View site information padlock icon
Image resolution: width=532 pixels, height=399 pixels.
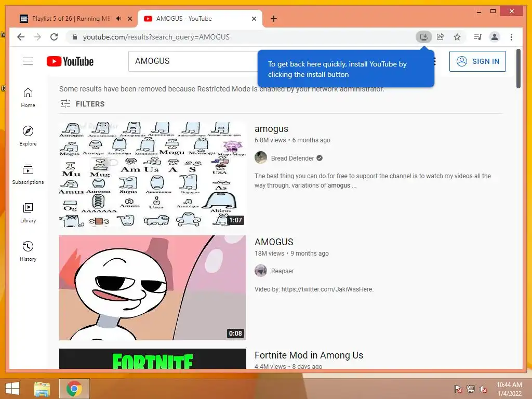click(x=75, y=37)
